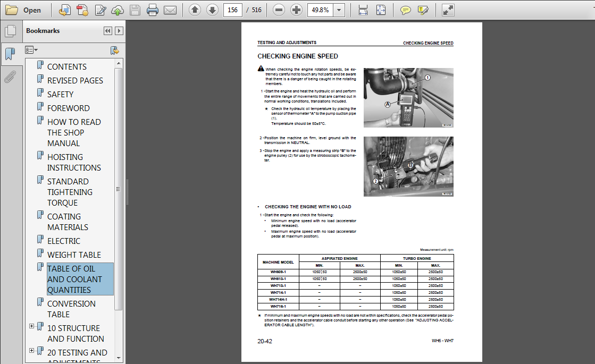Click the Zoom out minus button
This screenshot has height=364, width=595.
[x=279, y=10]
